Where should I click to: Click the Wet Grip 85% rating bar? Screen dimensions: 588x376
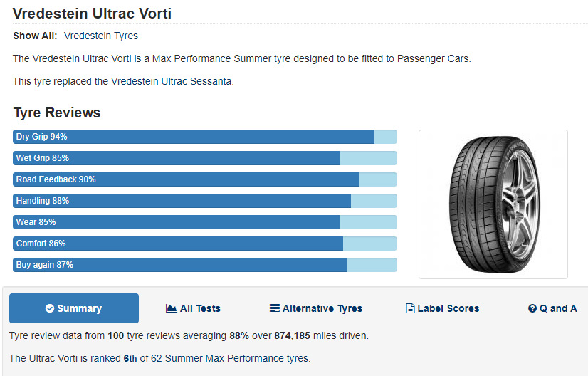click(205, 158)
